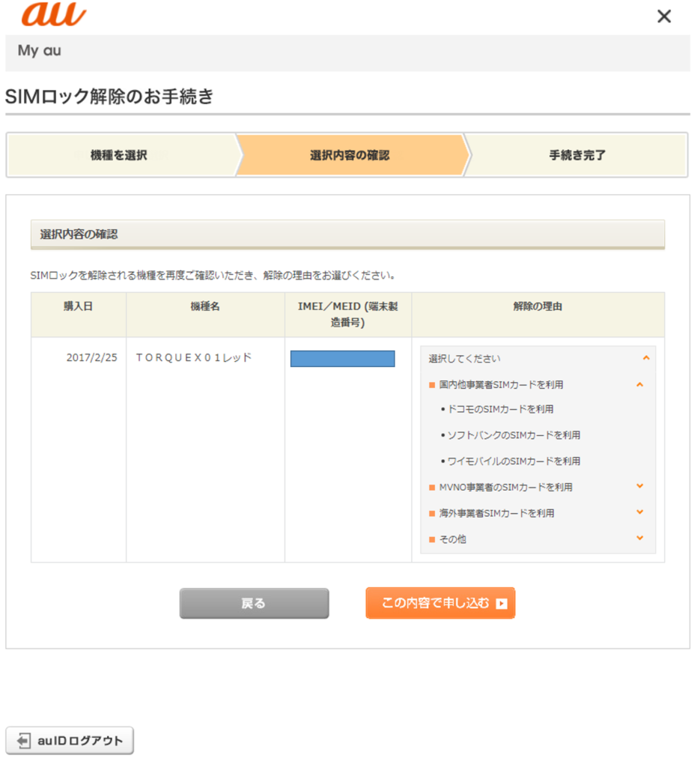
Task: Click auIDログアウト button
Action: (x=70, y=741)
